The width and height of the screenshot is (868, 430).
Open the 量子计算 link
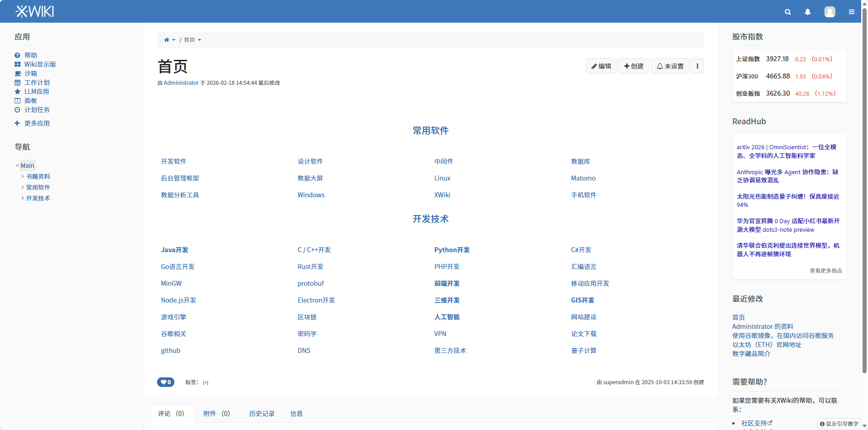pos(584,351)
